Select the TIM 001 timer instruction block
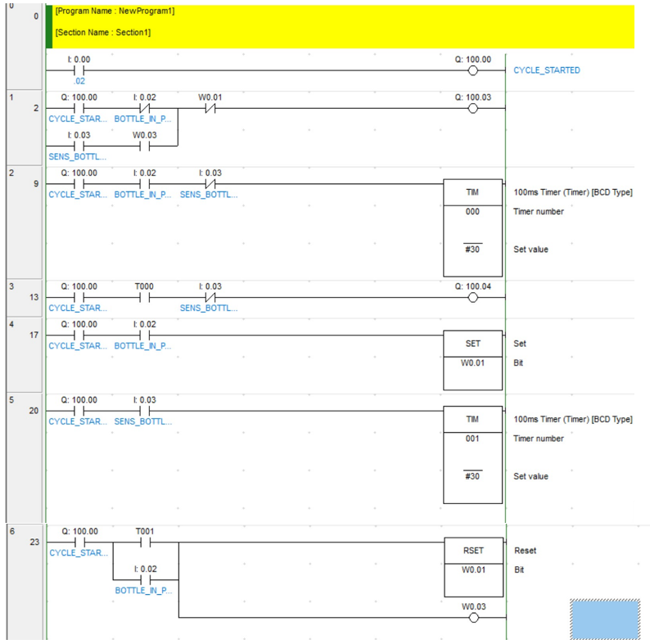The width and height of the screenshot is (650, 644). click(472, 455)
